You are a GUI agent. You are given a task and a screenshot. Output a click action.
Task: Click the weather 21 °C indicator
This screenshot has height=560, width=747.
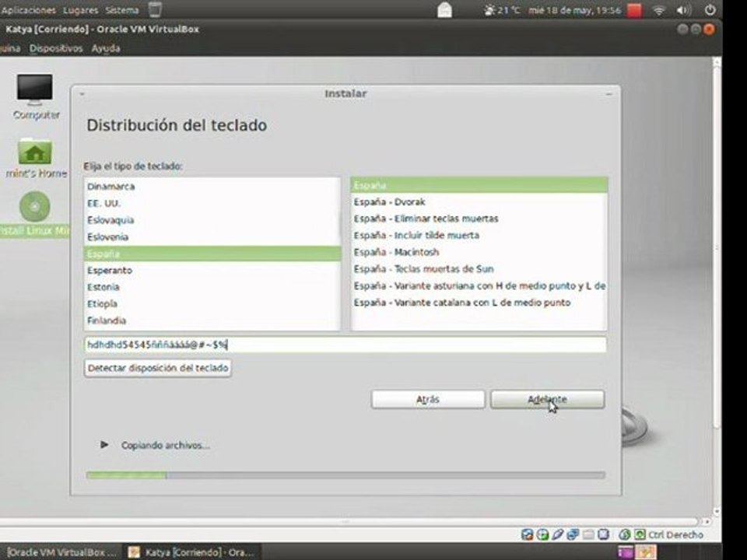[x=502, y=10]
